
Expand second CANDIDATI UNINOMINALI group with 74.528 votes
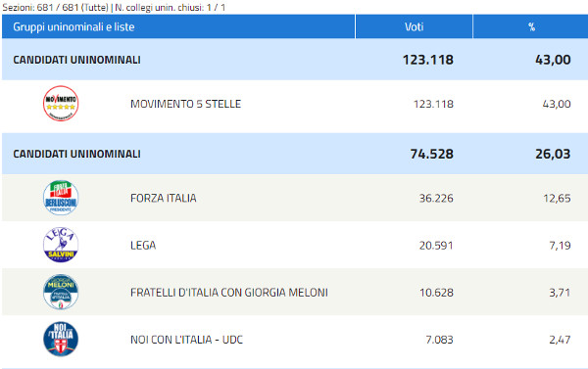tap(295, 154)
